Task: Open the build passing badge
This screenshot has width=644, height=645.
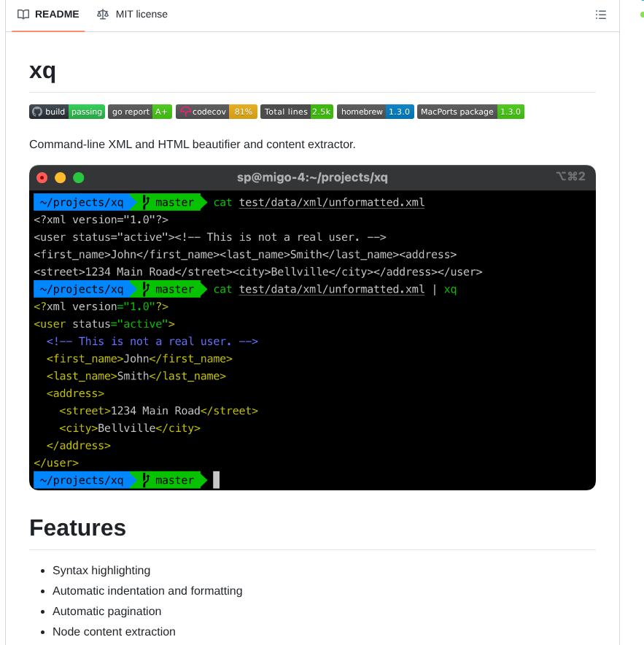Action: (66, 112)
